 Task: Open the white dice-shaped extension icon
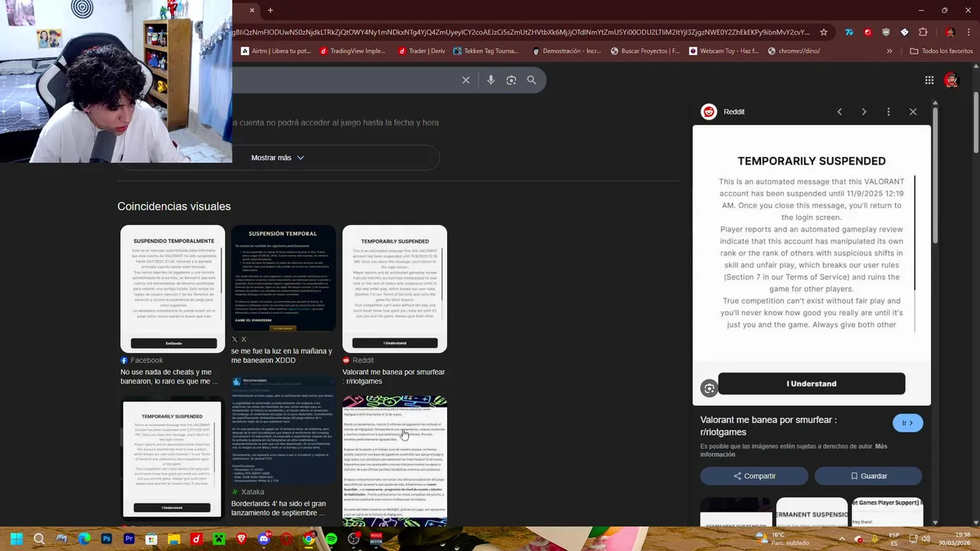pos(904,32)
